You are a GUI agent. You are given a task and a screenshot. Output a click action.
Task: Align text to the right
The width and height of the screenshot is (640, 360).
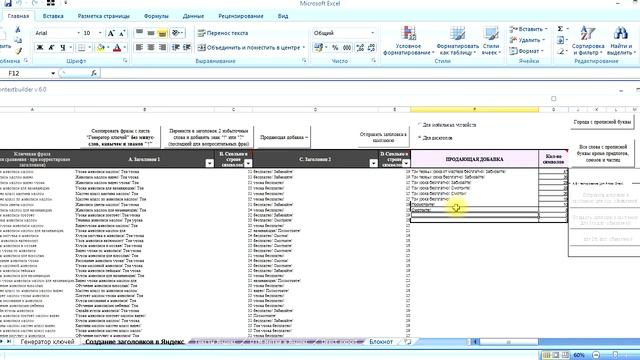tap(162, 47)
